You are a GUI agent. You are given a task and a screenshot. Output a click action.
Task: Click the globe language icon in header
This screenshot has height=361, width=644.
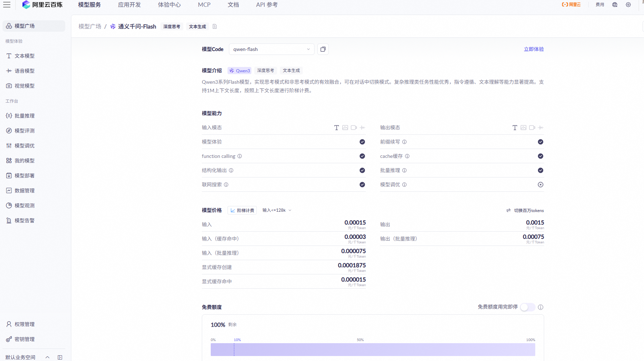pyautogui.click(x=615, y=5)
